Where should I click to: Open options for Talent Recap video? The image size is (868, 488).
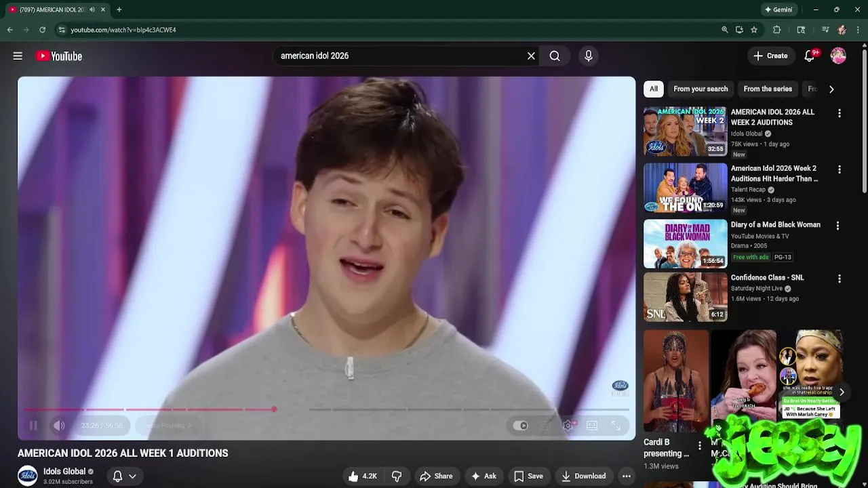point(840,169)
